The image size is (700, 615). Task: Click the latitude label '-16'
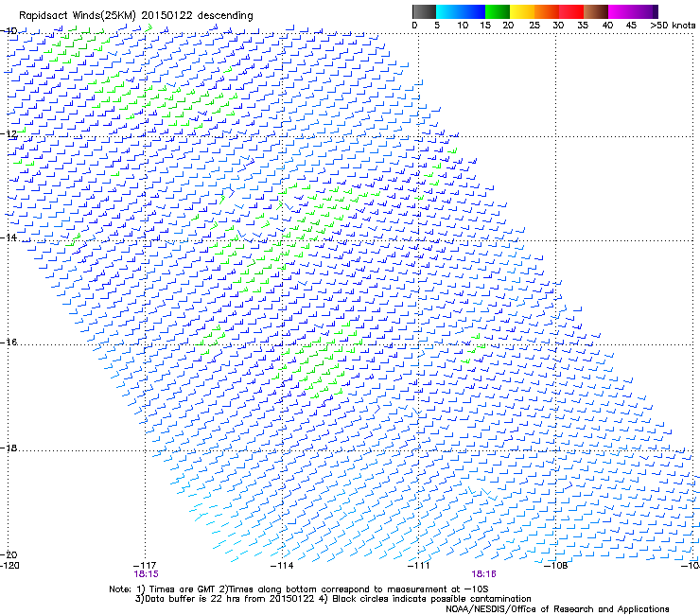click(x=9, y=342)
